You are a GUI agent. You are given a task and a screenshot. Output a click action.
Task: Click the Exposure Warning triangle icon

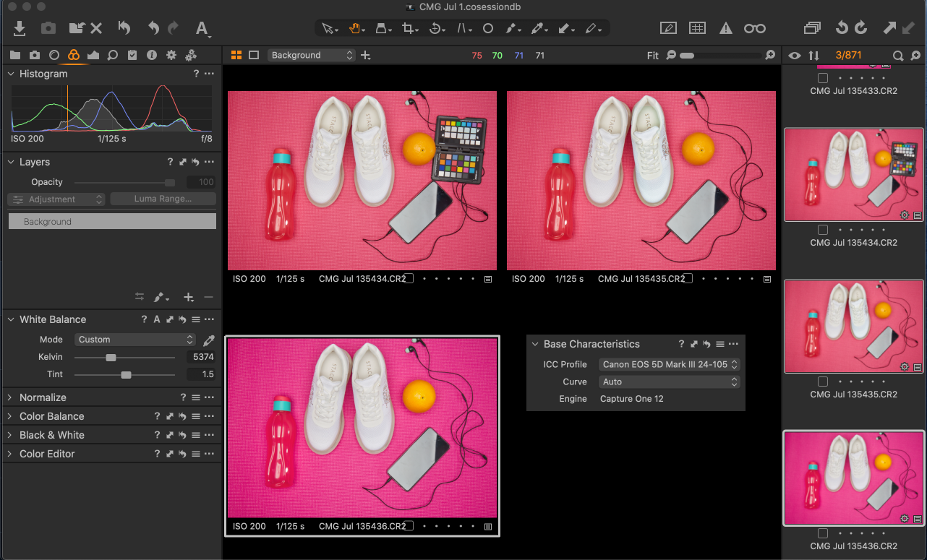click(x=726, y=28)
